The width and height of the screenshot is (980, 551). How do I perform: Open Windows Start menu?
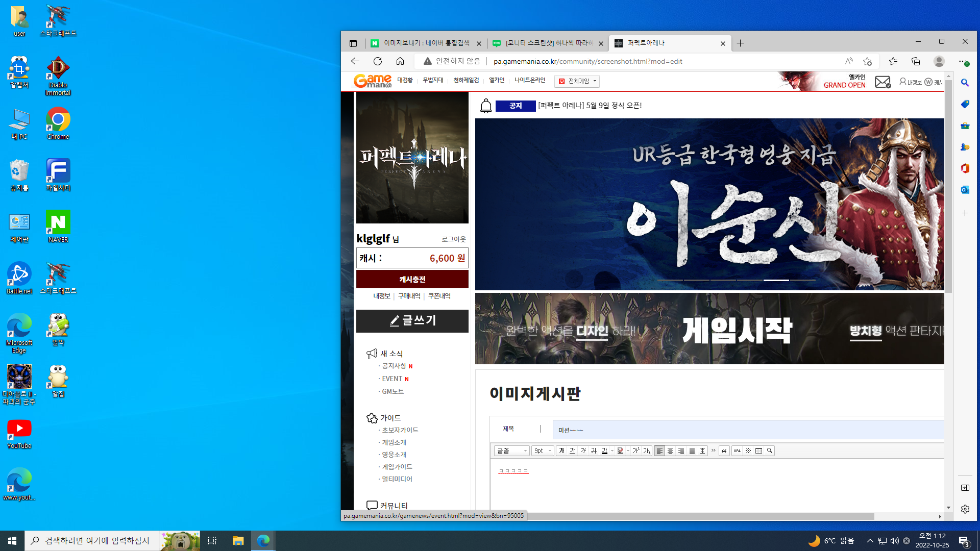click(12, 541)
